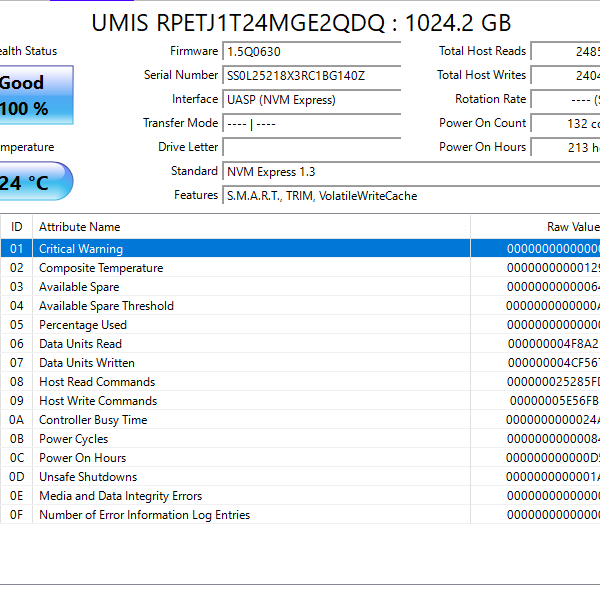
Task: Click the Total Host Reads value field
Action: (565, 51)
